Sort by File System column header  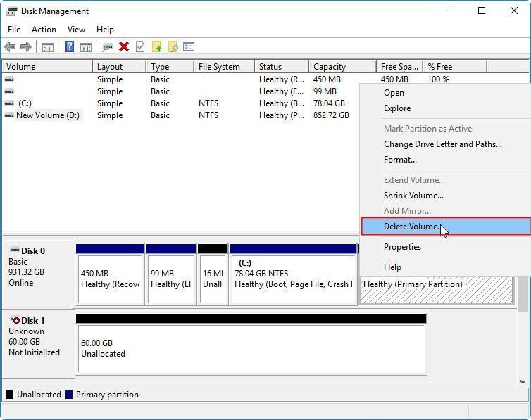point(219,67)
